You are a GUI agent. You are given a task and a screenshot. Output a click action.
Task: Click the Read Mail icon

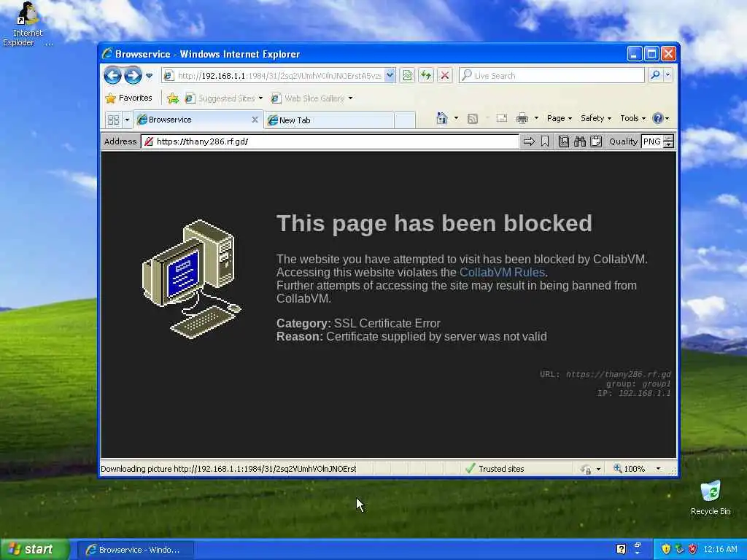[502, 118]
